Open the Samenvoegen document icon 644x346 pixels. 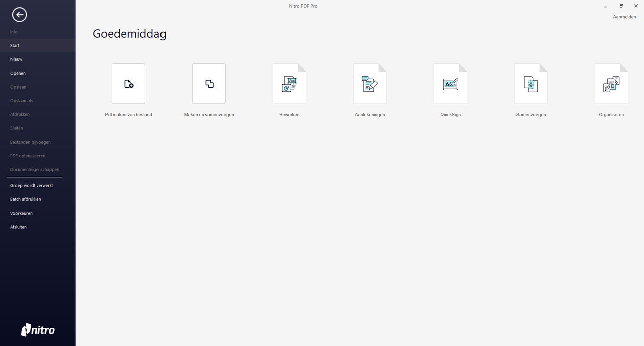click(x=531, y=84)
